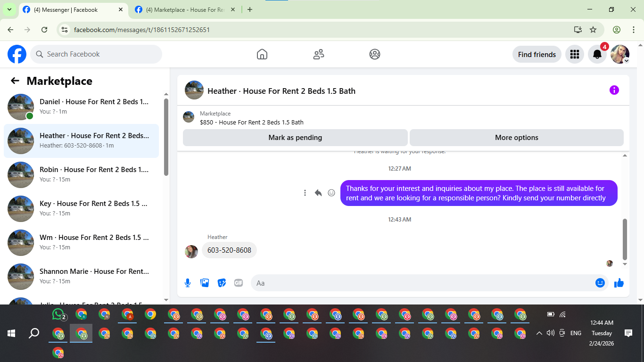Open the tab search dropdown arrow
Image resolution: width=644 pixels, height=362 pixels.
(9, 9)
